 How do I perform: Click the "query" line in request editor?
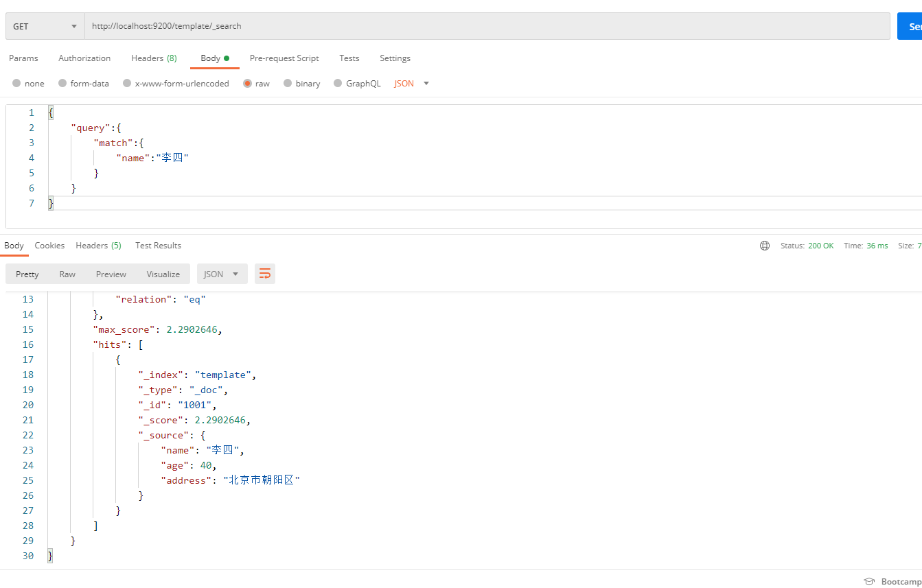click(96, 128)
